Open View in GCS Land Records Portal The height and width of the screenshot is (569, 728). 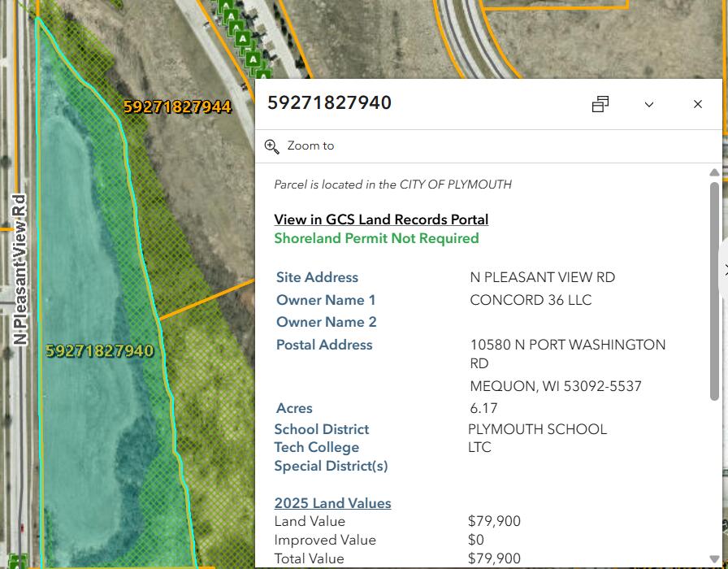pos(381,219)
